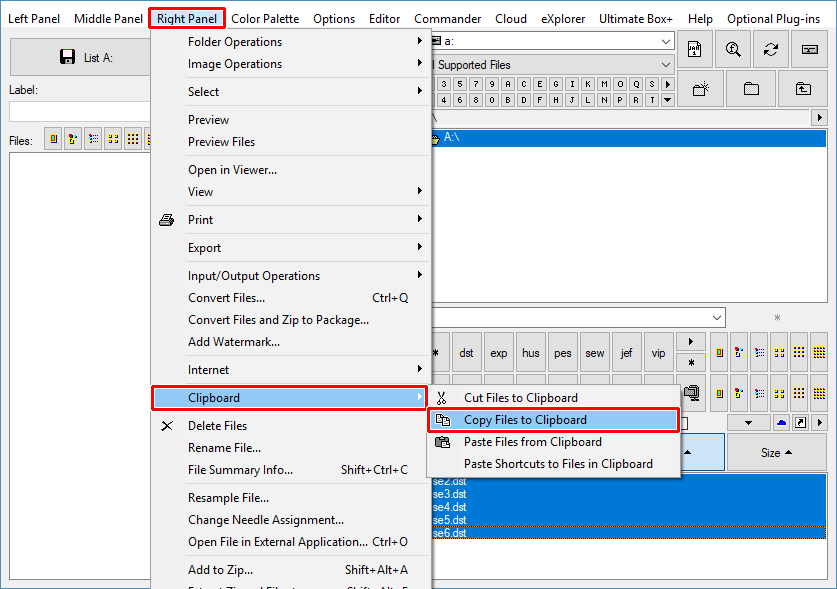
Task: Click the small-list view icon after Files label
Action: (x=93, y=139)
